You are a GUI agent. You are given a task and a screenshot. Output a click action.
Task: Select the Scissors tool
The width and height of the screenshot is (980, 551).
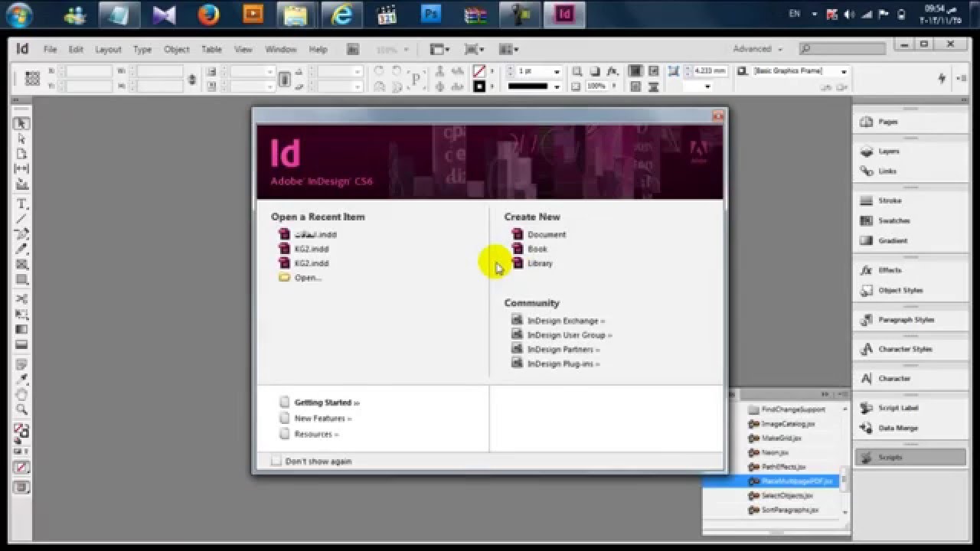point(21,299)
